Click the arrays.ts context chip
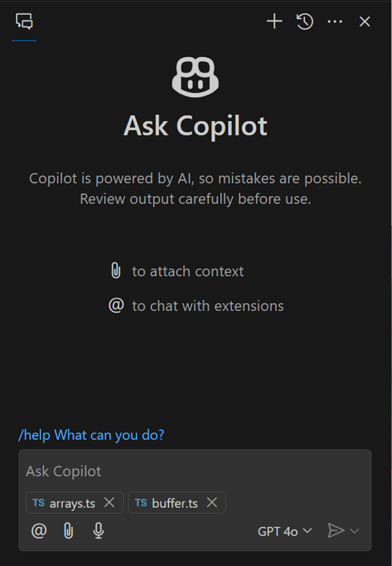392x566 pixels. (65, 503)
